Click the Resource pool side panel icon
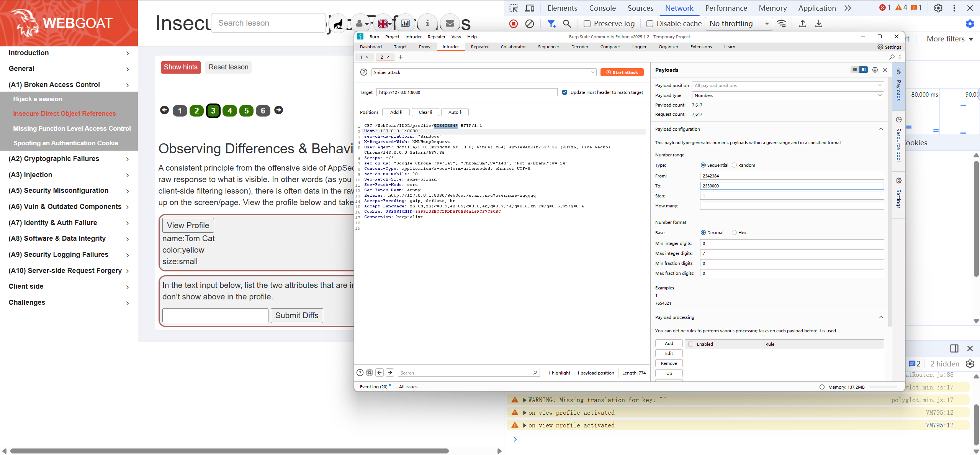Image resolution: width=980 pixels, height=455 pixels. 898,120
